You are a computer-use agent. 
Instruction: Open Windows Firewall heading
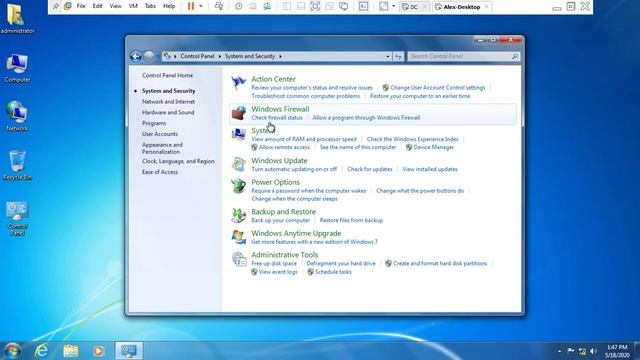coord(280,109)
